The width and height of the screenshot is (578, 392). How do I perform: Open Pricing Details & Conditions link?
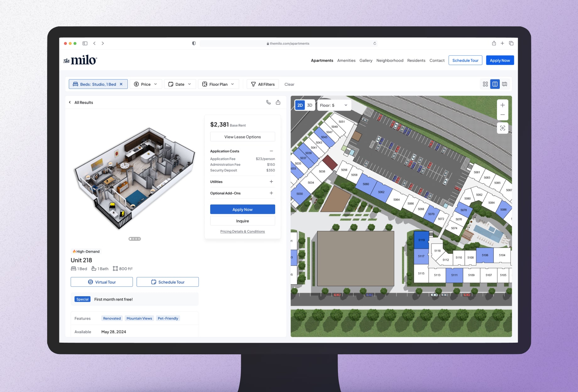(243, 231)
